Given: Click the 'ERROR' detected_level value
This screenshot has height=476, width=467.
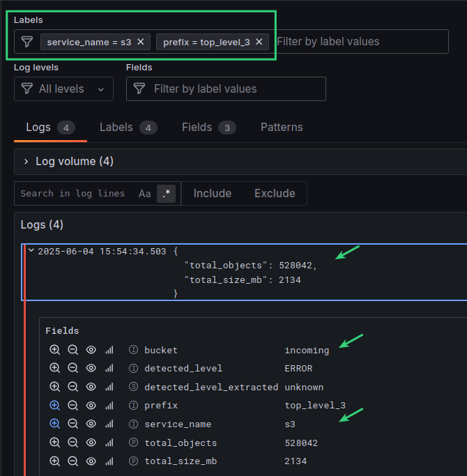Looking at the screenshot, I should [x=298, y=368].
